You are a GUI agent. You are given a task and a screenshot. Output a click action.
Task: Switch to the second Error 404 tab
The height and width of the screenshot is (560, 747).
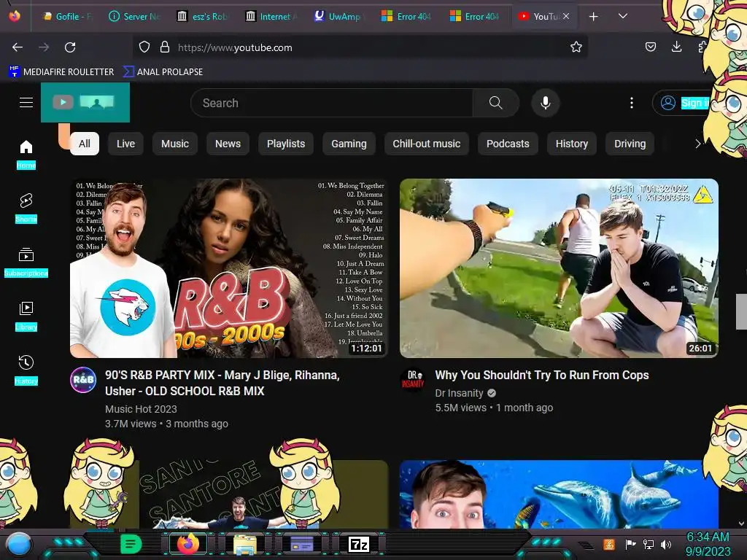coord(476,17)
